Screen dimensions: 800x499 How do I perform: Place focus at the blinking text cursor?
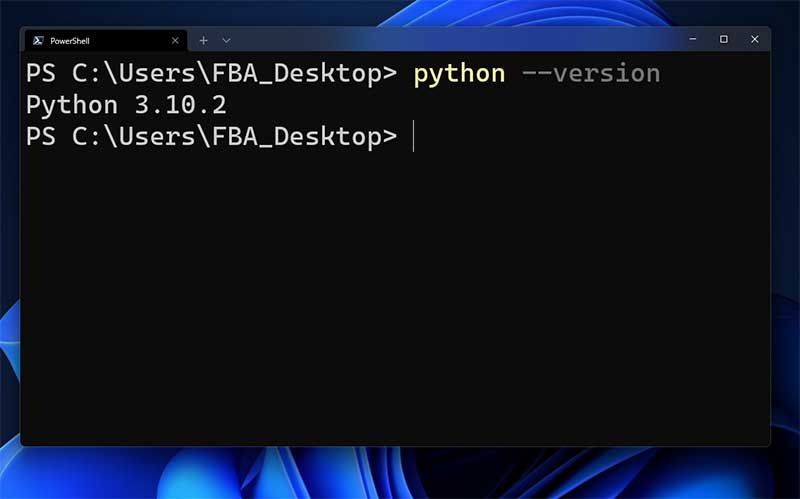[x=413, y=136]
